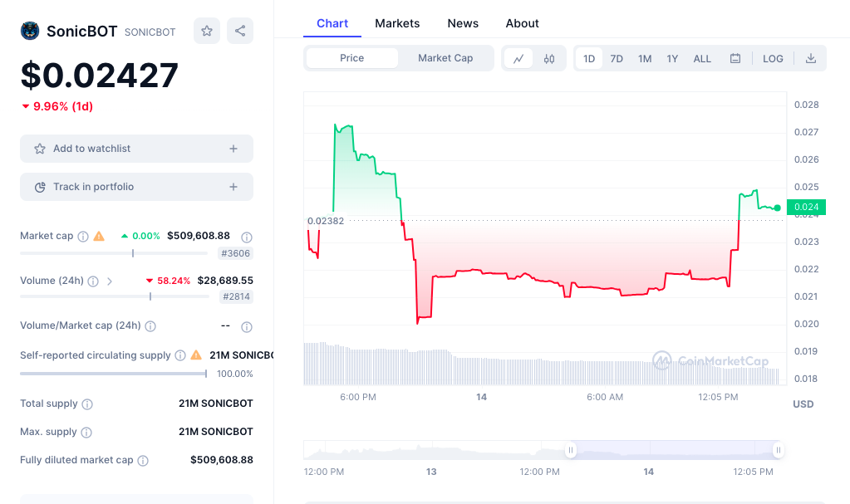Viewport: 850px width, 504px height.
Task: Set chart range to 1D
Action: (x=589, y=58)
